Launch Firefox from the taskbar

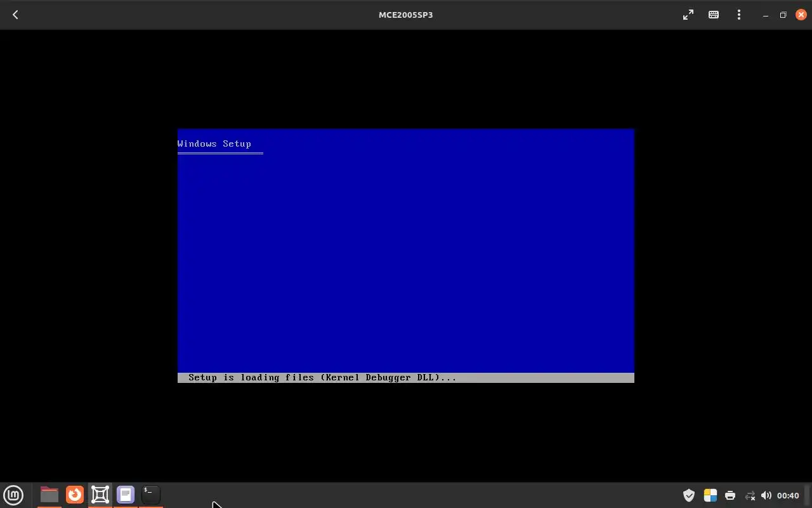(75, 495)
